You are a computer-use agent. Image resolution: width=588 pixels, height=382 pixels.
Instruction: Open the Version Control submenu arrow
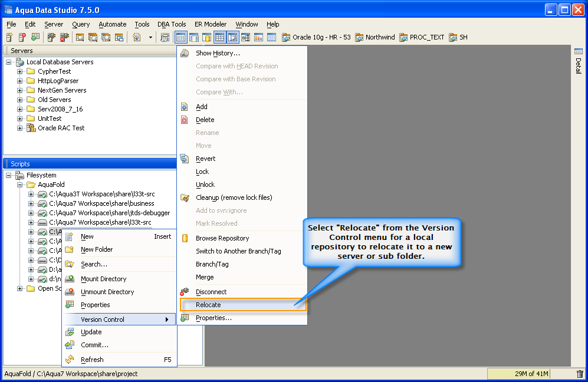click(x=167, y=320)
